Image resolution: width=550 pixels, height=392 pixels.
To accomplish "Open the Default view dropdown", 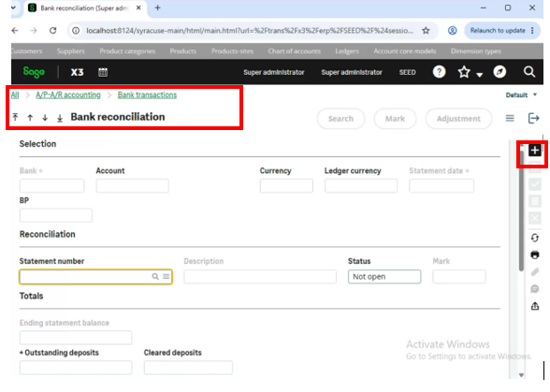I will click(521, 95).
